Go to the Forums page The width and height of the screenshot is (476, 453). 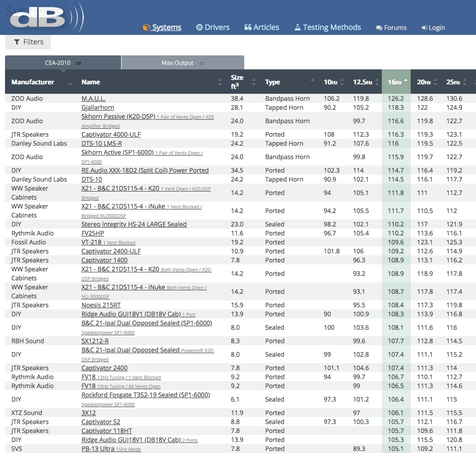pyautogui.click(x=395, y=27)
